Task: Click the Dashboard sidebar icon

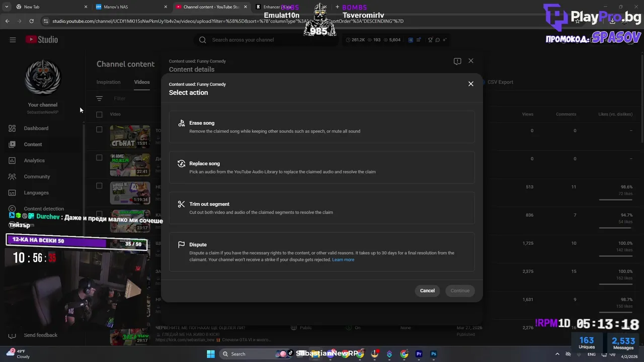Action: point(12,128)
